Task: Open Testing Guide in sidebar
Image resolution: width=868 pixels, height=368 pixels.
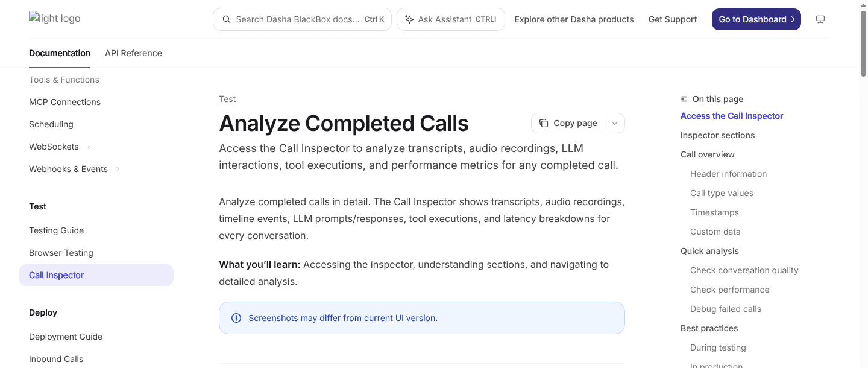Action: (56, 230)
